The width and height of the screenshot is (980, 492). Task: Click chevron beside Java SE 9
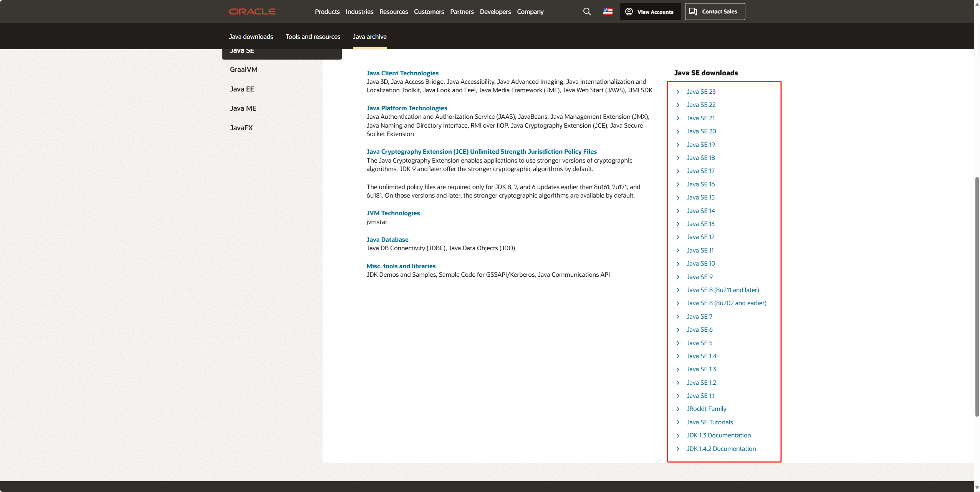tap(678, 277)
